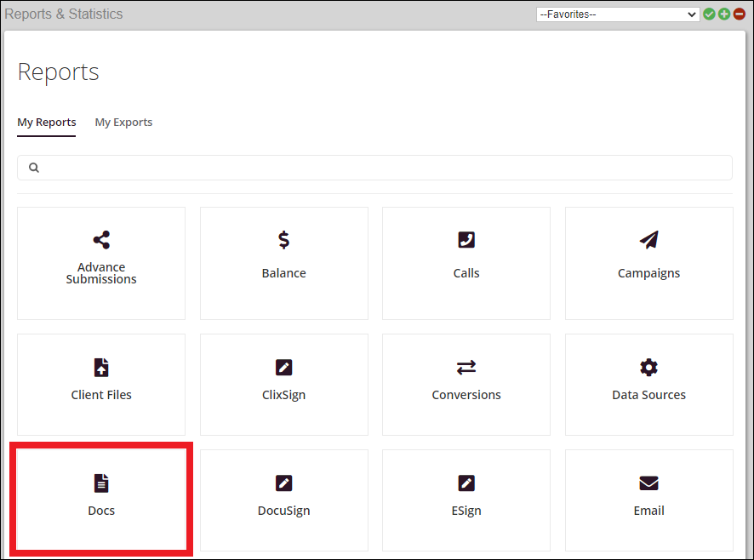Click the green checkmark icon
The image size is (754, 560).
[x=709, y=14]
